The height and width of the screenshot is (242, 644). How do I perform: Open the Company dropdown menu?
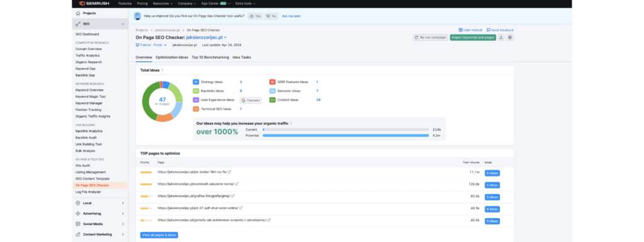(187, 3)
